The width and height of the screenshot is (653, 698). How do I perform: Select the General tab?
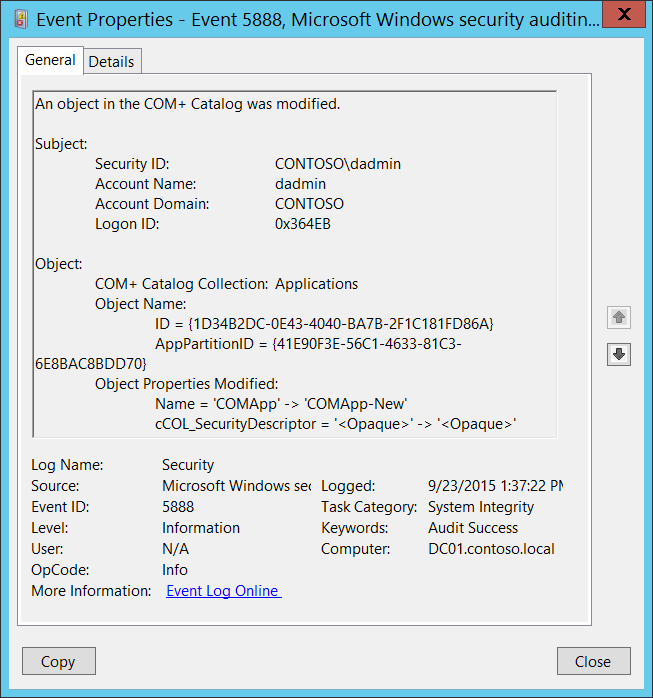50,60
